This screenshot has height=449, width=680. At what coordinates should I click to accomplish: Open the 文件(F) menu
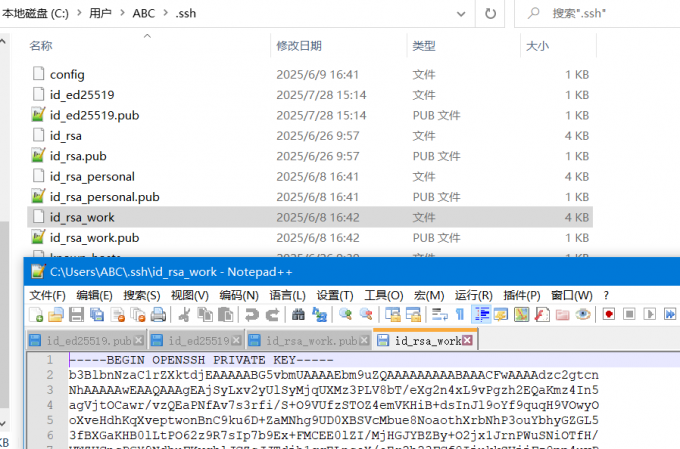click(48, 295)
